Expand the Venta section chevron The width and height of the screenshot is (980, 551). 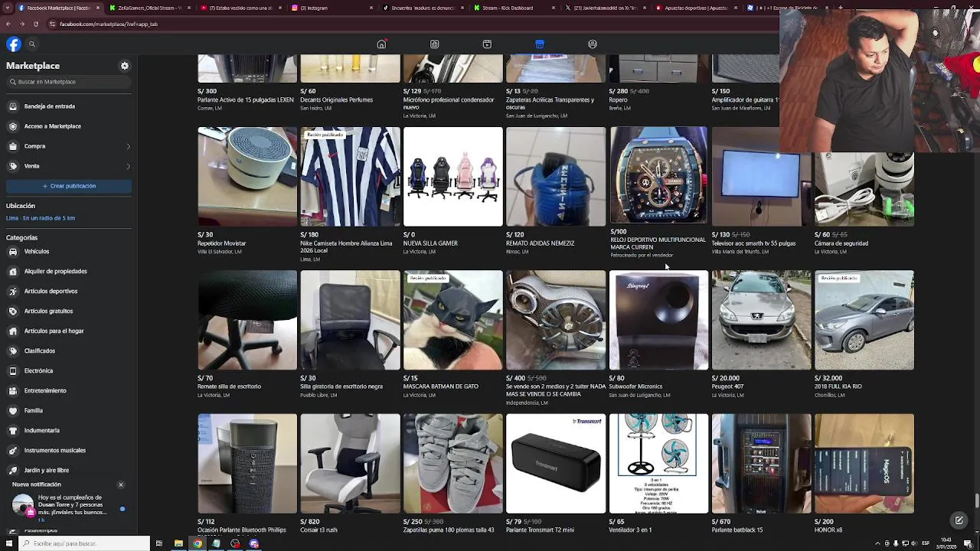pyautogui.click(x=128, y=166)
